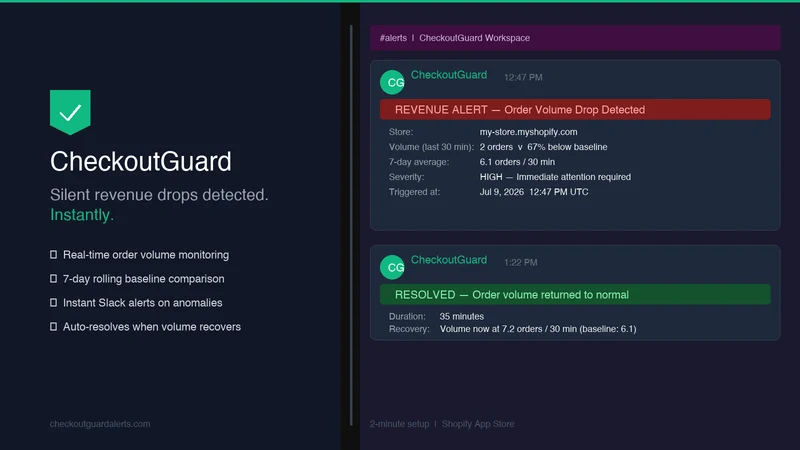Image resolution: width=800 pixels, height=450 pixels.
Task: Click Silent revenue drops detected. tagline
Action: point(159,195)
